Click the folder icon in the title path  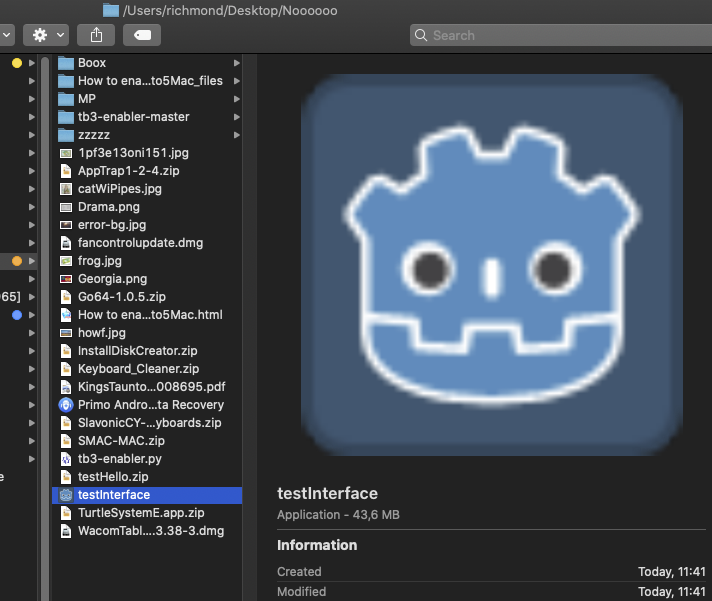pos(110,10)
